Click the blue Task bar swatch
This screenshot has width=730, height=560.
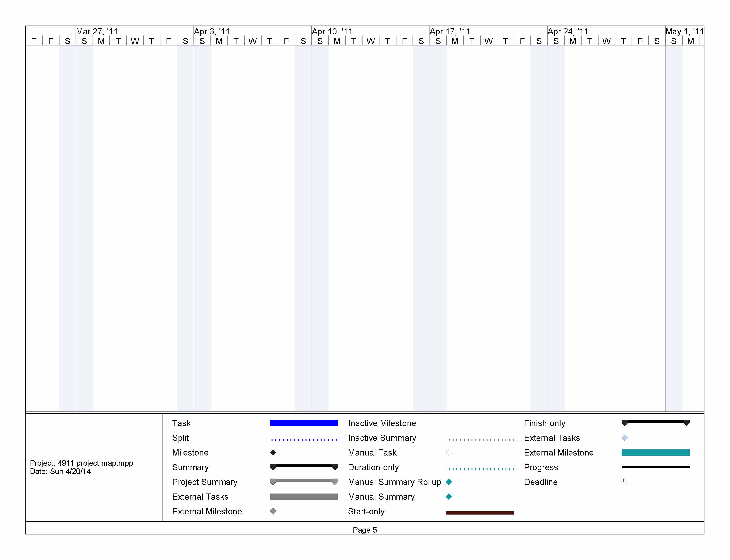[x=303, y=423]
